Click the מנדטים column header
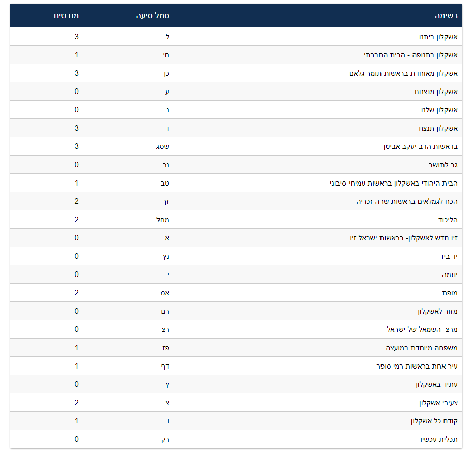This screenshot has width=476, height=456. click(67, 16)
